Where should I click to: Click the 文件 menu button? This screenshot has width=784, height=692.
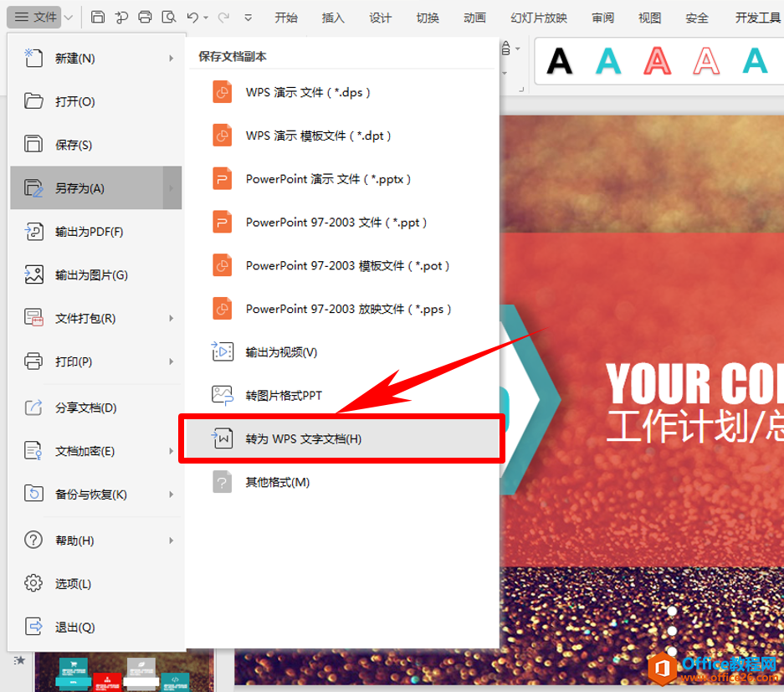34,18
